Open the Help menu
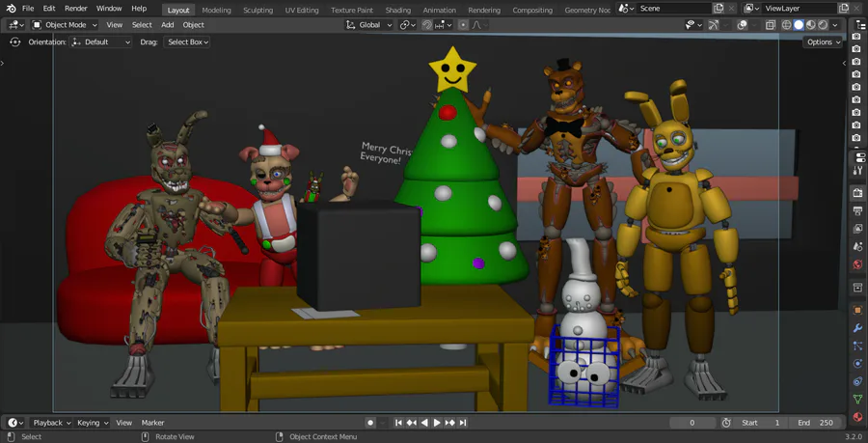Image resolution: width=868 pixels, height=443 pixels. [x=139, y=9]
